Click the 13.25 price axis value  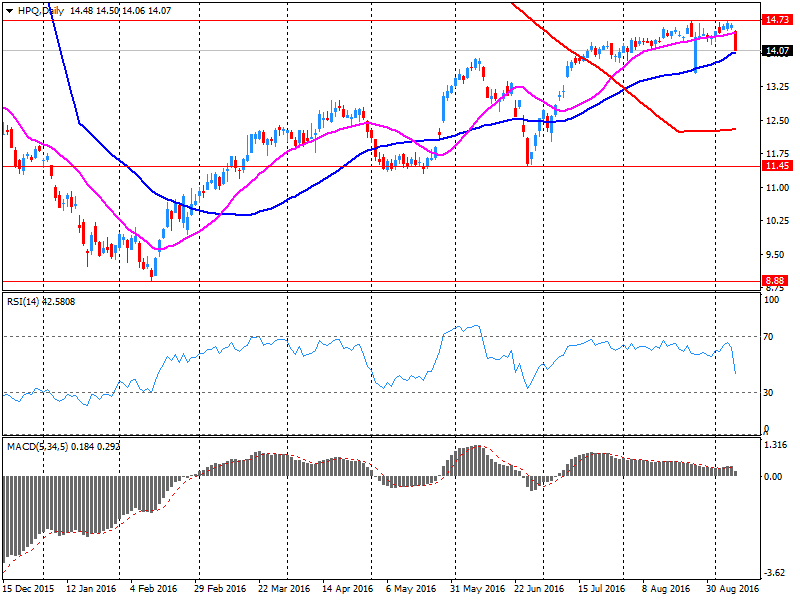point(778,87)
